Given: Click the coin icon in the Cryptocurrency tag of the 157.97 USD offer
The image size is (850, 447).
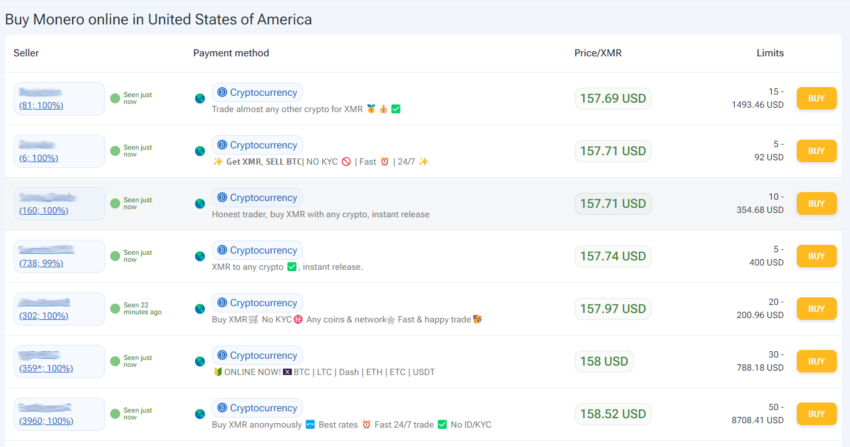Looking at the screenshot, I should pos(222,302).
